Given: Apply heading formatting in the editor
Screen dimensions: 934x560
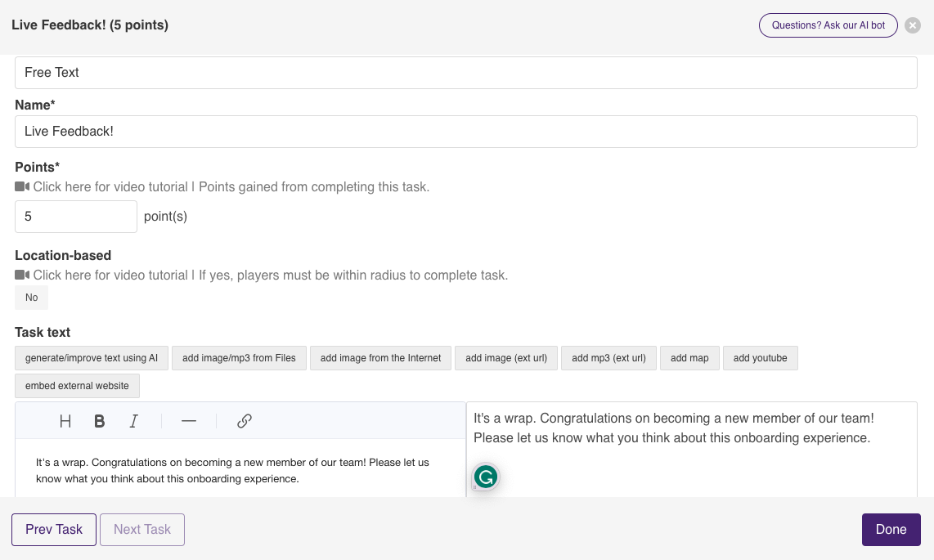Looking at the screenshot, I should coord(65,421).
